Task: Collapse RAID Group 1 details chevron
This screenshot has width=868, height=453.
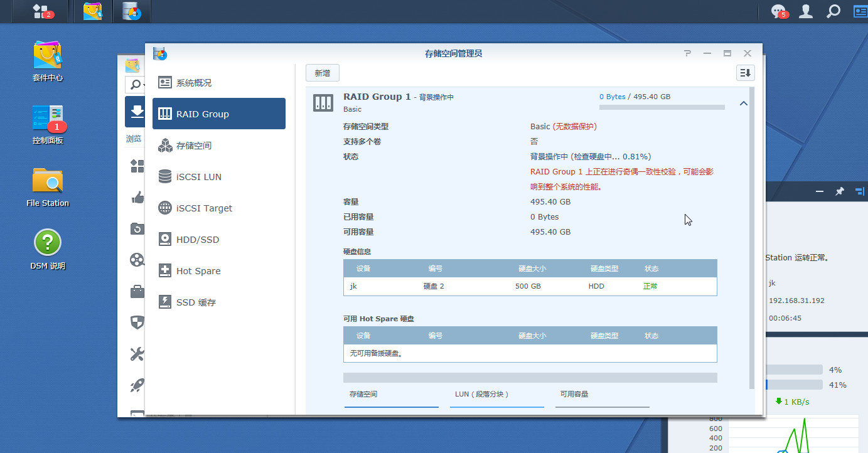Action: pyautogui.click(x=744, y=104)
